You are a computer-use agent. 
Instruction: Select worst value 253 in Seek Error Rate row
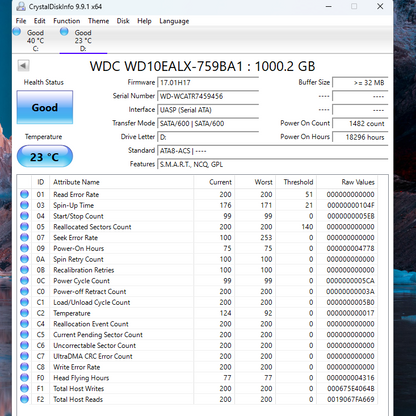click(266, 238)
